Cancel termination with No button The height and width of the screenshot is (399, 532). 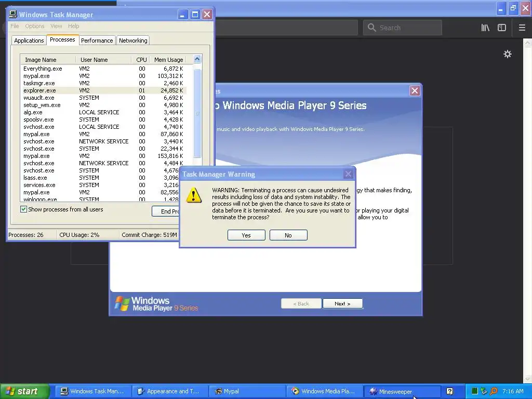point(288,235)
